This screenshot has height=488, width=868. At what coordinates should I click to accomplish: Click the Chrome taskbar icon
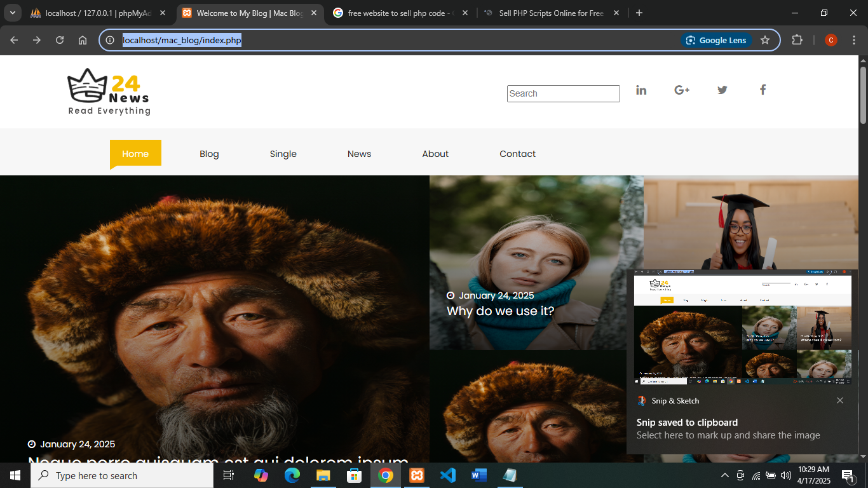[386, 475]
